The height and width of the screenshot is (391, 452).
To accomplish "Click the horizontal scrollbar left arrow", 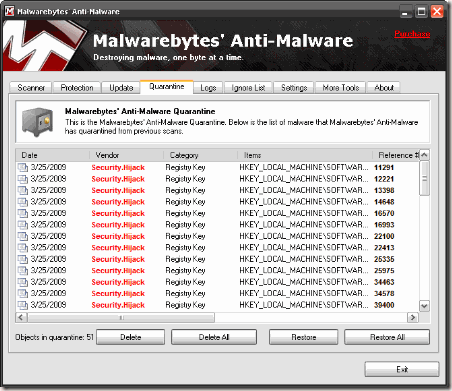I will (21, 317).
